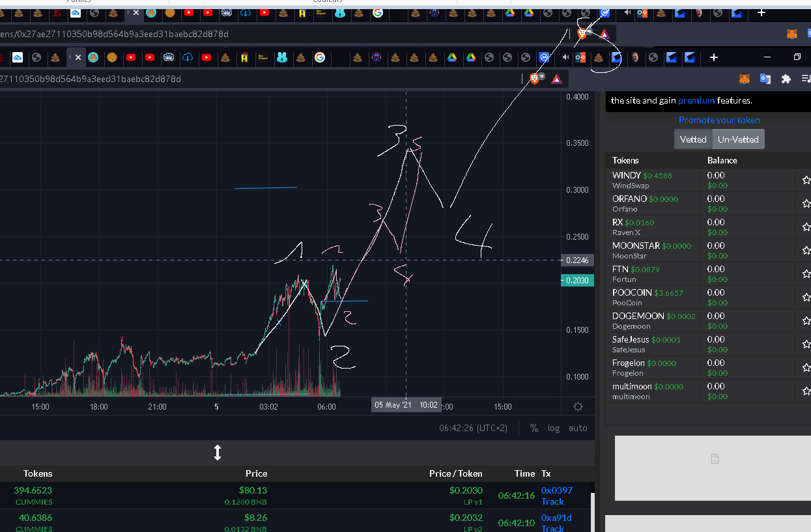Restore down the front browser window
The image size is (811, 532).
[797, 57]
